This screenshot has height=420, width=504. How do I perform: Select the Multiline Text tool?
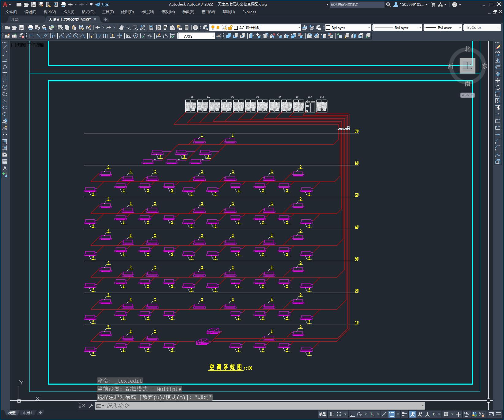pos(5,168)
